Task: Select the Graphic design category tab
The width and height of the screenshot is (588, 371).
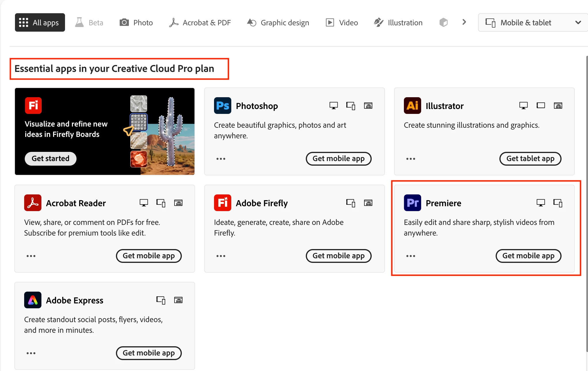Action: tap(278, 22)
